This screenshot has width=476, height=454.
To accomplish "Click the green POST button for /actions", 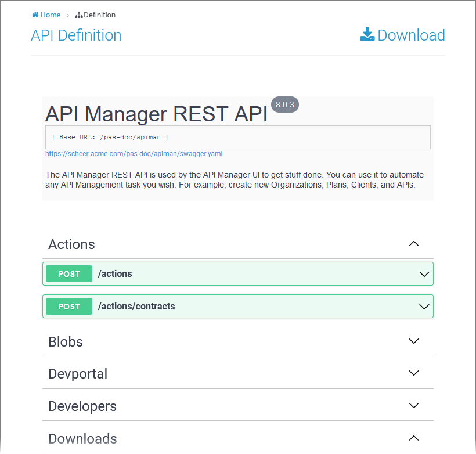I will click(69, 274).
